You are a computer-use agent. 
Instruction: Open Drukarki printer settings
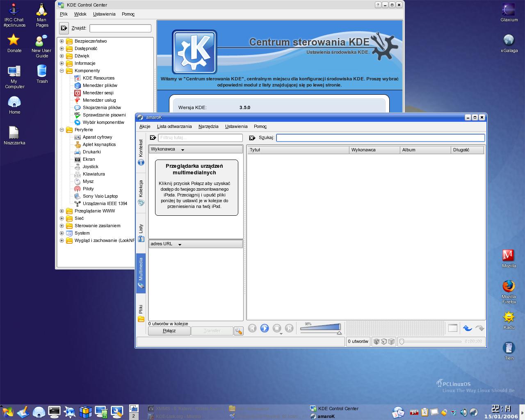pos(91,152)
